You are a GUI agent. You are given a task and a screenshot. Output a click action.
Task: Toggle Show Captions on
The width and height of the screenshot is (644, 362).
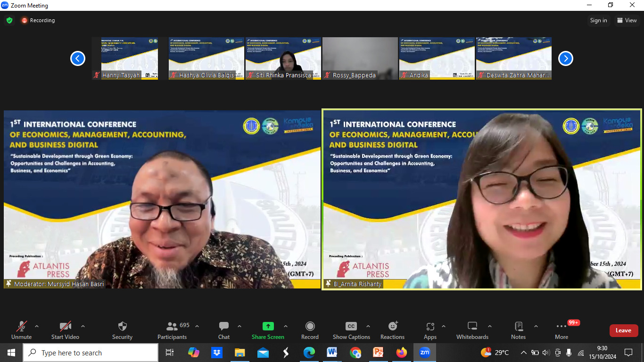tap(351, 327)
